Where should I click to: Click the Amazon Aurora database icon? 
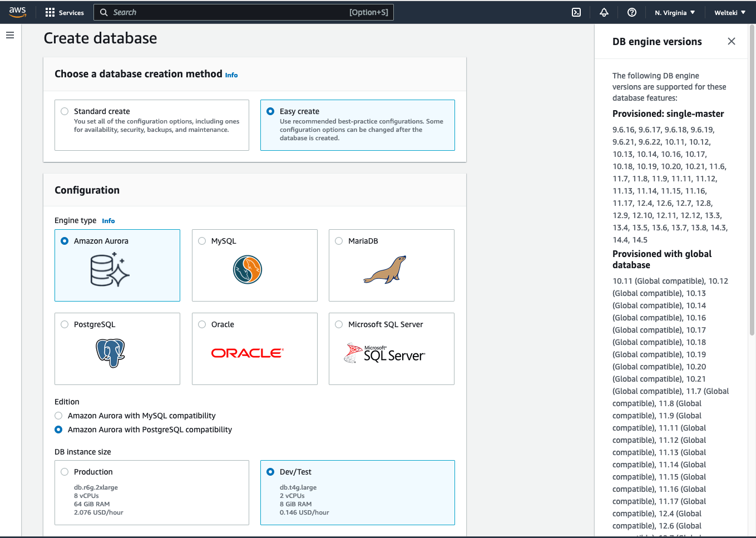110,270
